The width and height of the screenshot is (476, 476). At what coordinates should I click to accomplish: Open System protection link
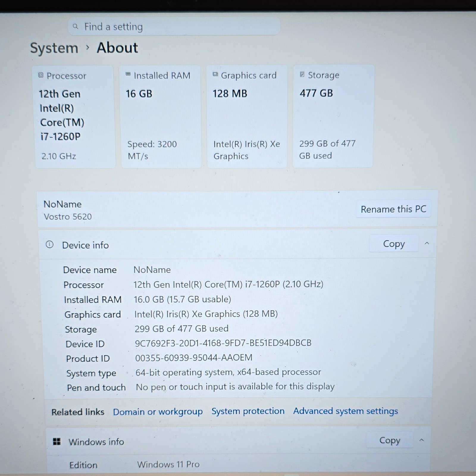coord(248,411)
